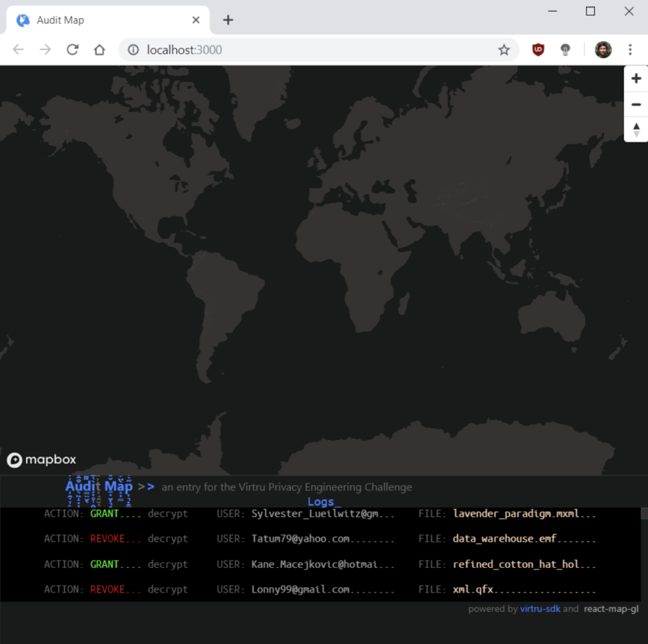Screen dimensions: 648x644
Task: Close the Audit Map tab
Action: [196, 20]
